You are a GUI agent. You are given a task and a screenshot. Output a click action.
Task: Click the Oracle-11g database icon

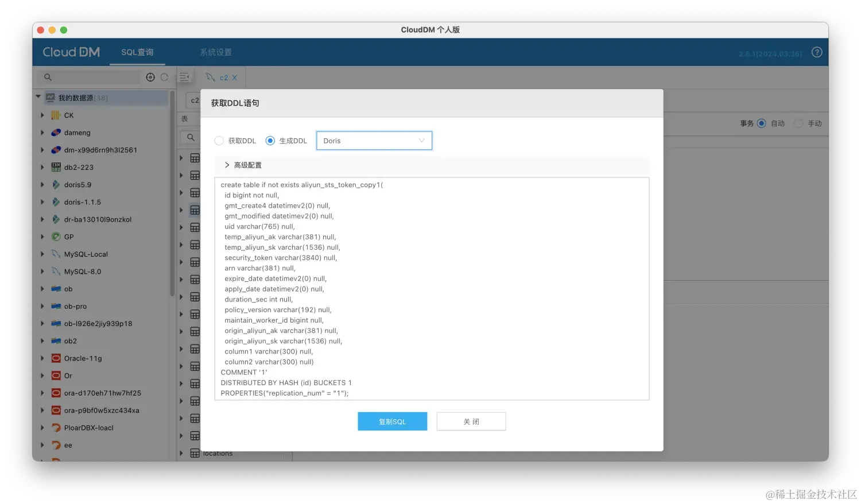coord(56,358)
